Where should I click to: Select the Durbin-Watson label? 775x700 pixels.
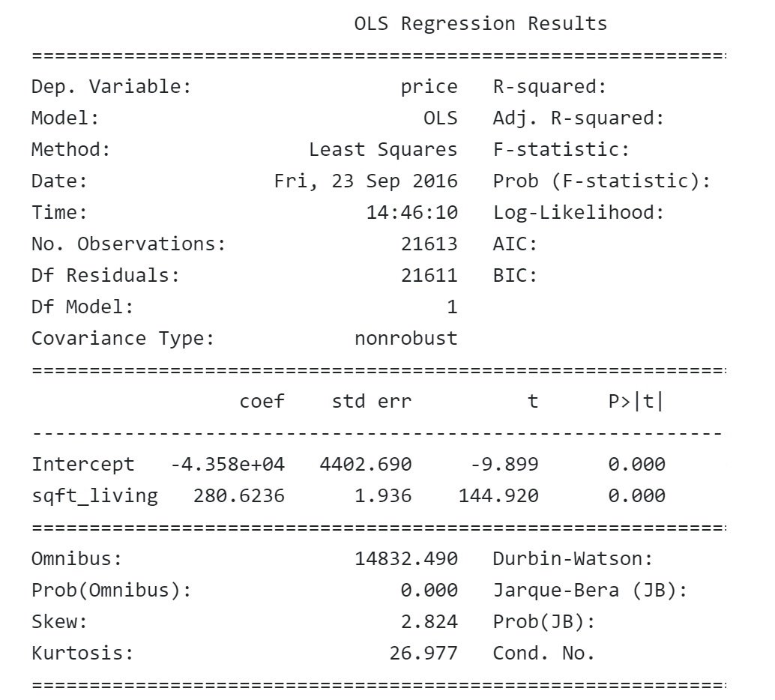pyautogui.click(x=573, y=559)
